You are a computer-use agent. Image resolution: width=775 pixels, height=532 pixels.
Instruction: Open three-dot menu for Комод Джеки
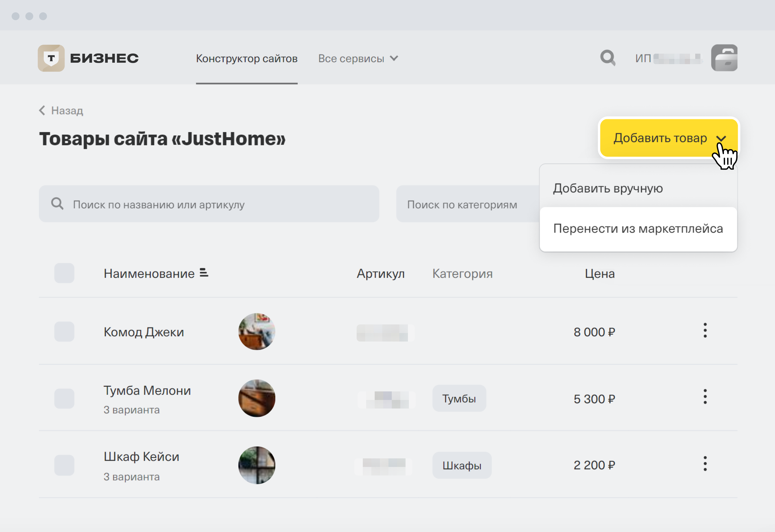tap(705, 331)
